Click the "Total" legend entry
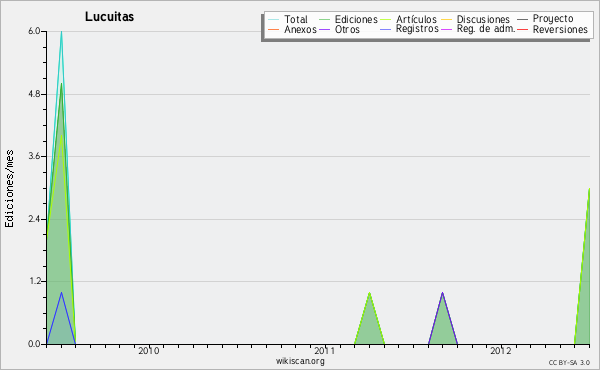The width and height of the screenshot is (600, 370). coord(296,19)
